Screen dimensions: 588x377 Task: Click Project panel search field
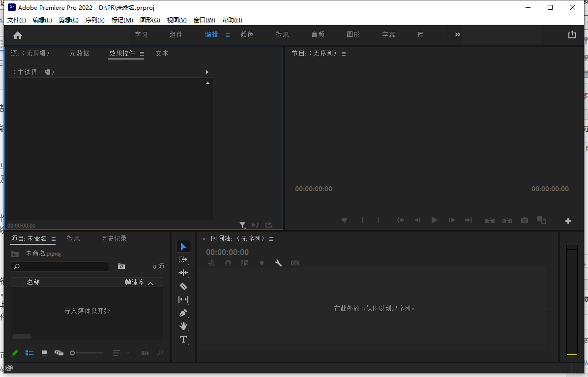click(60, 266)
